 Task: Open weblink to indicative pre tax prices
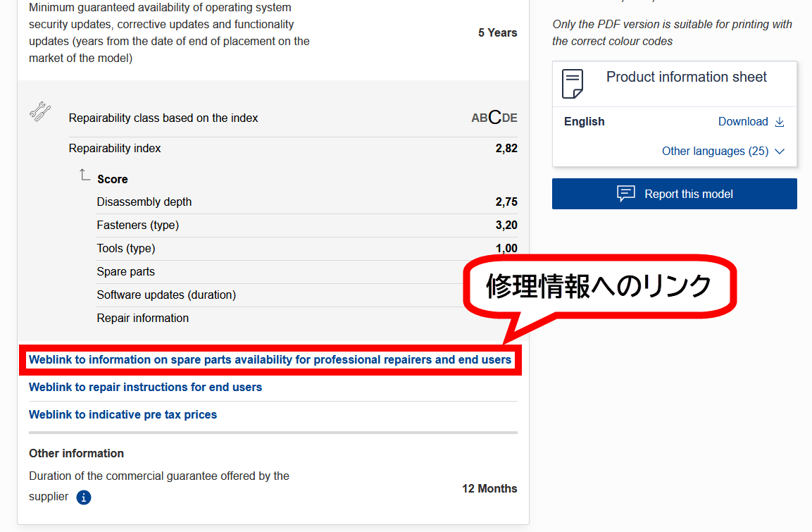point(123,414)
